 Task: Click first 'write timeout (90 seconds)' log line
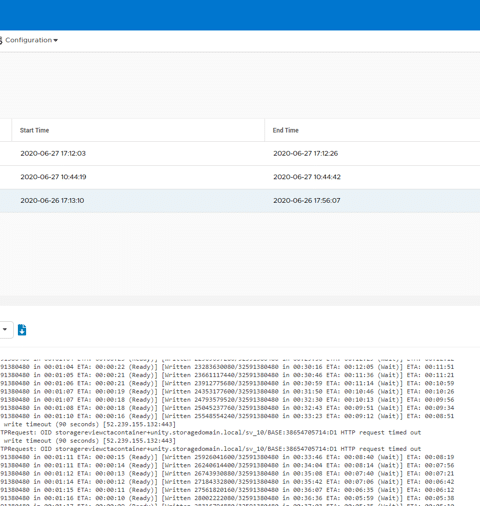[x=89, y=424]
